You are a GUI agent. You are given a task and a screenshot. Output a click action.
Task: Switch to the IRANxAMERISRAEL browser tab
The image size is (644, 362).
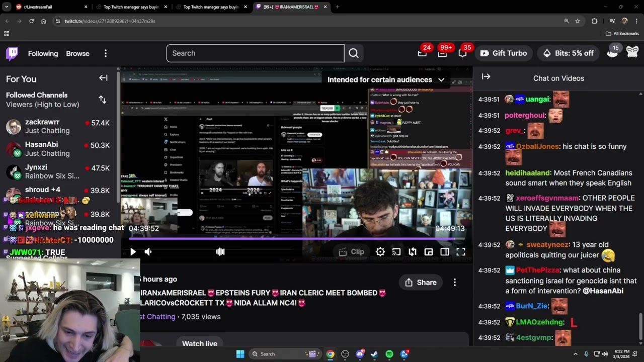pos(292,7)
